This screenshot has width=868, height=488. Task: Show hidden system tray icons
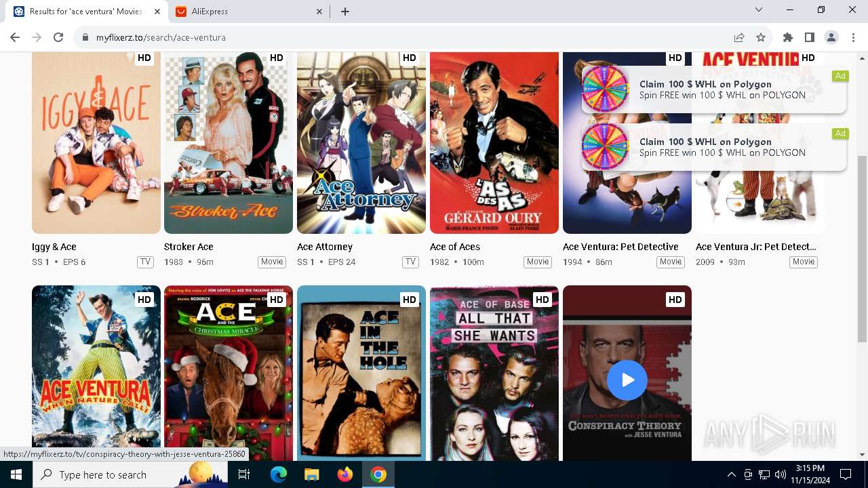(731, 474)
